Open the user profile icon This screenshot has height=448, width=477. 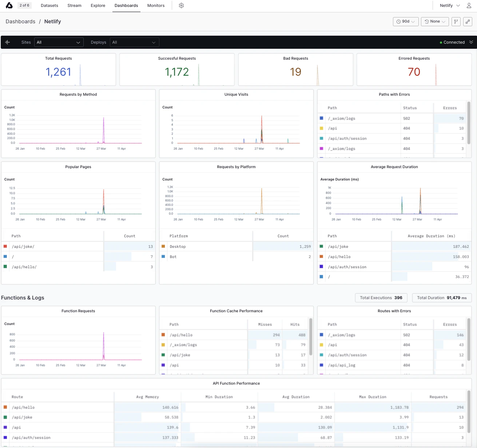(x=469, y=5)
